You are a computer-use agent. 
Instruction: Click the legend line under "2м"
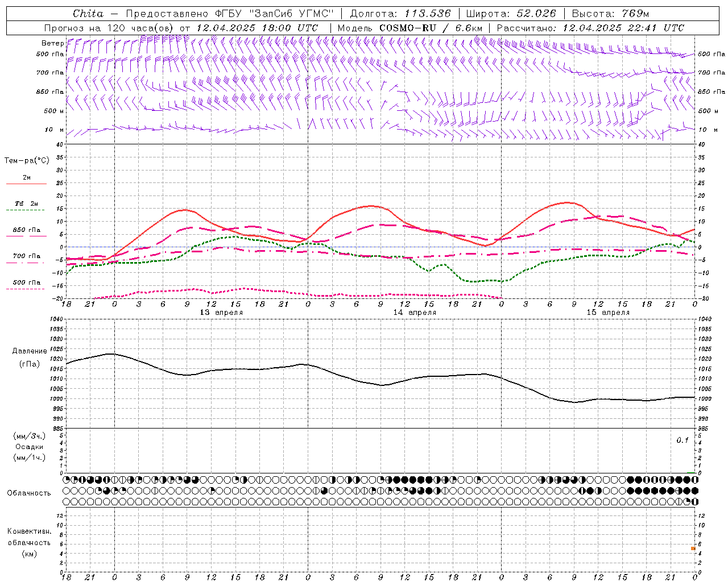coord(26,184)
